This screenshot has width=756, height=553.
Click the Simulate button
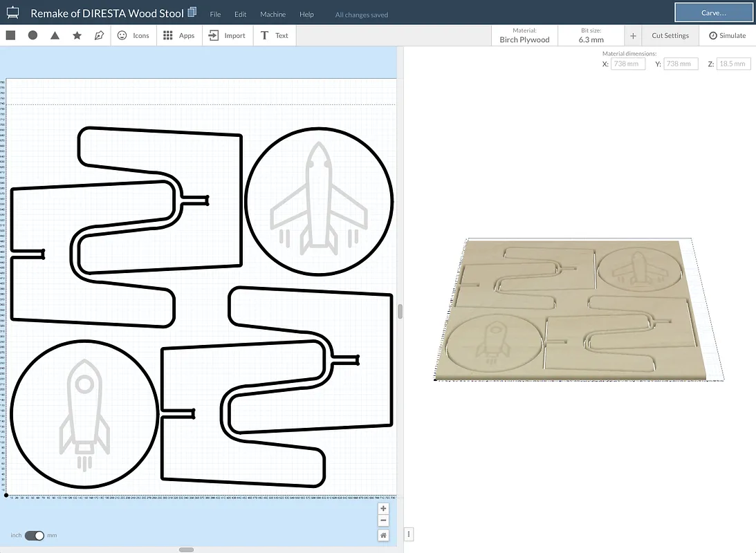pyautogui.click(x=727, y=36)
